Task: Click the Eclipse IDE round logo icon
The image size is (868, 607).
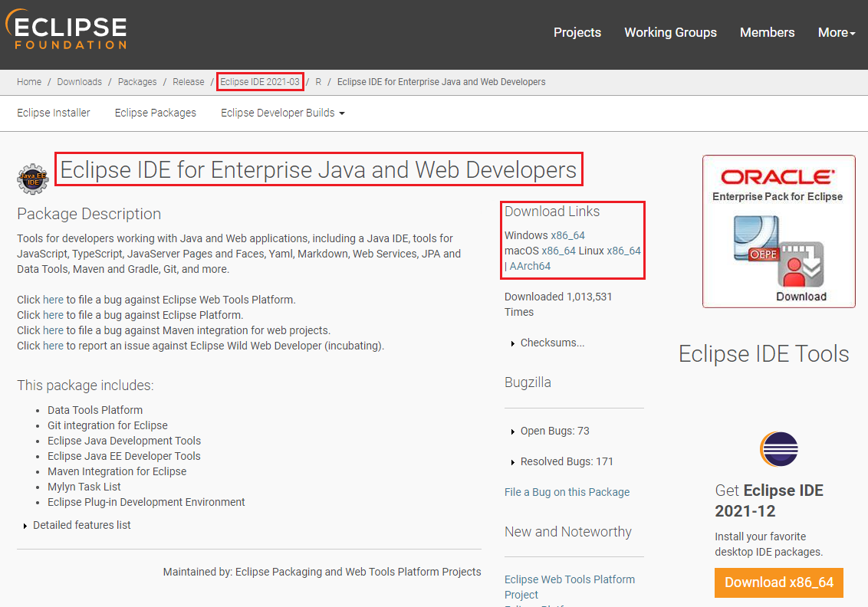Action: click(x=778, y=450)
